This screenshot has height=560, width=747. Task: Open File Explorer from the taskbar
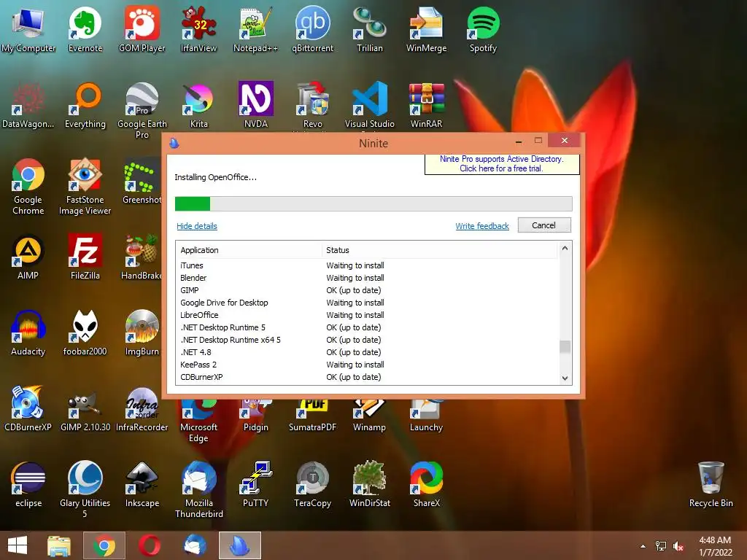pyautogui.click(x=59, y=545)
